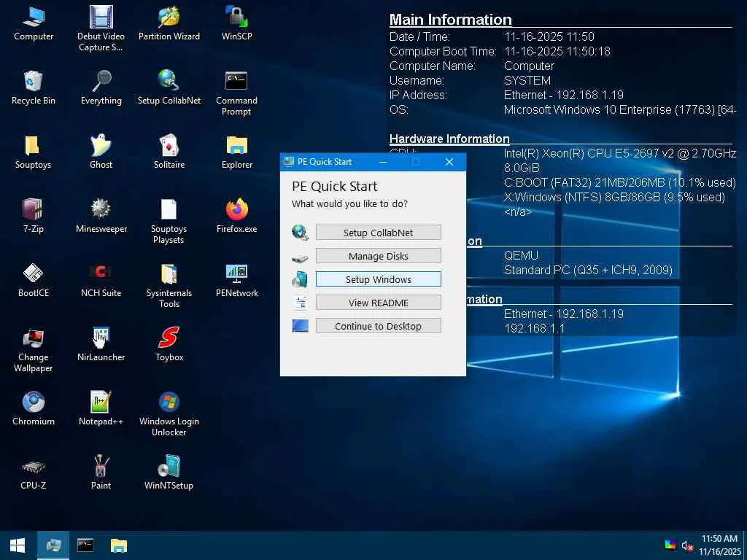Open Change Wallpaper shortcut

[x=34, y=350]
